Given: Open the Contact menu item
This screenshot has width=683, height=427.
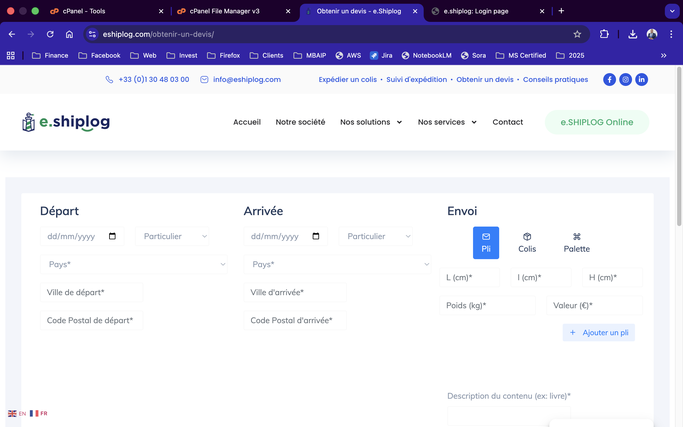Looking at the screenshot, I should (x=507, y=122).
